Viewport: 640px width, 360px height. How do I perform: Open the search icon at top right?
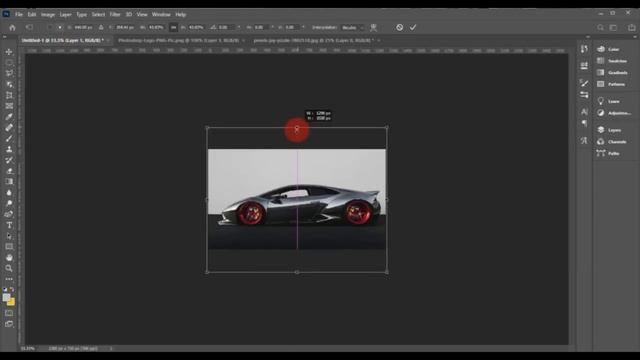click(600, 28)
